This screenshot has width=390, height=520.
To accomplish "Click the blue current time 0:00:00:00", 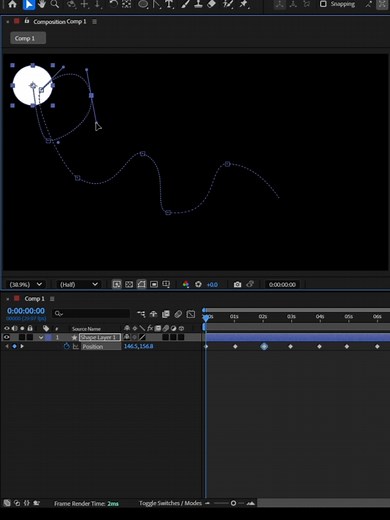I will (26, 311).
